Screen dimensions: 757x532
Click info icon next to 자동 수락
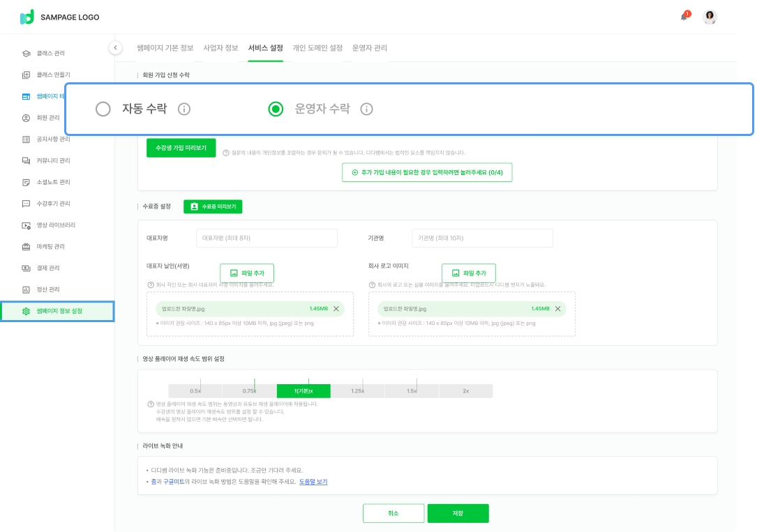(x=184, y=109)
